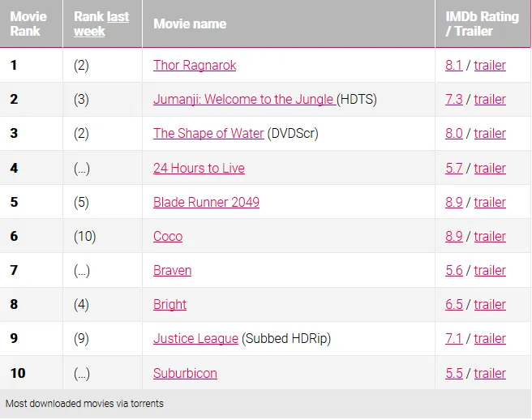The image size is (532, 420).
Task: Open Jumanji: Welcome to the Jungle link
Action: 244,100
